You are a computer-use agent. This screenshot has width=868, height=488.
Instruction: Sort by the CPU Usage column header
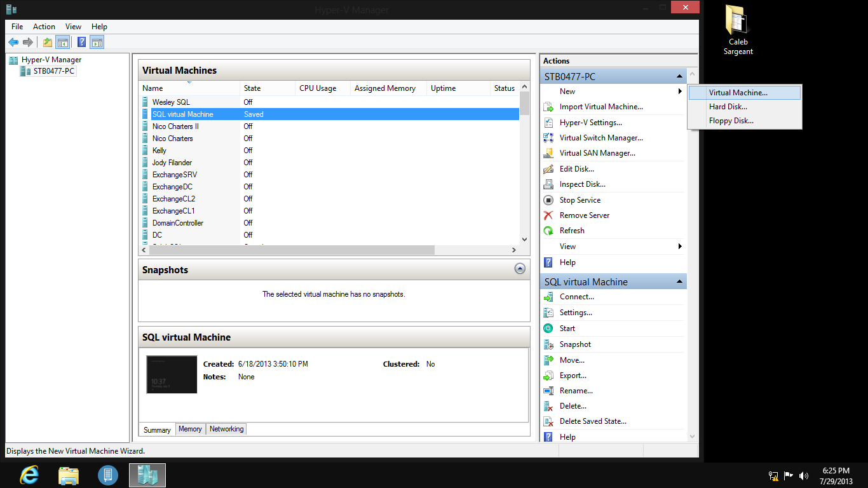[x=323, y=88]
